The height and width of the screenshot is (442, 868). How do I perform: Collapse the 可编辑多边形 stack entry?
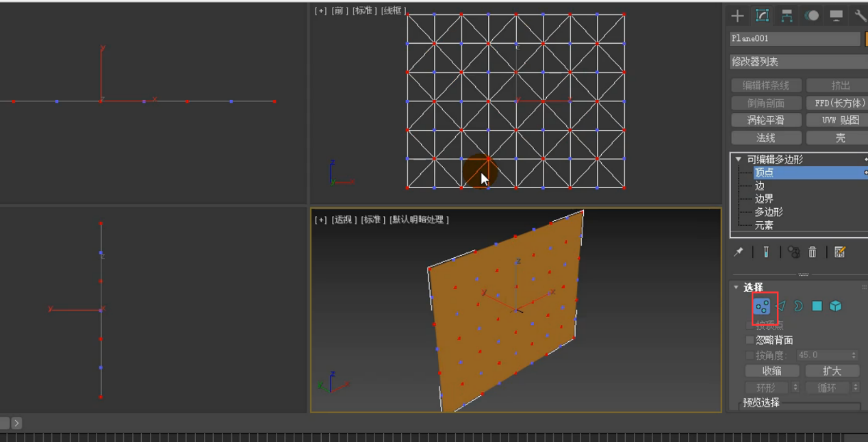click(x=738, y=159)
